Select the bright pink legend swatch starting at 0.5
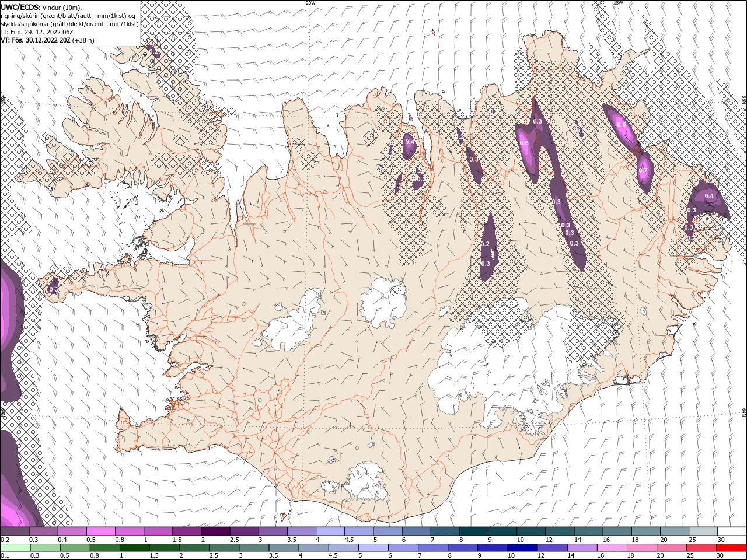 100,531
